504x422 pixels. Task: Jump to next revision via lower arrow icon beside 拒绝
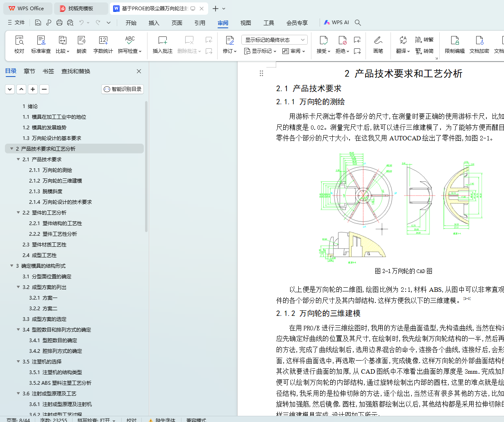click(357, 51)
